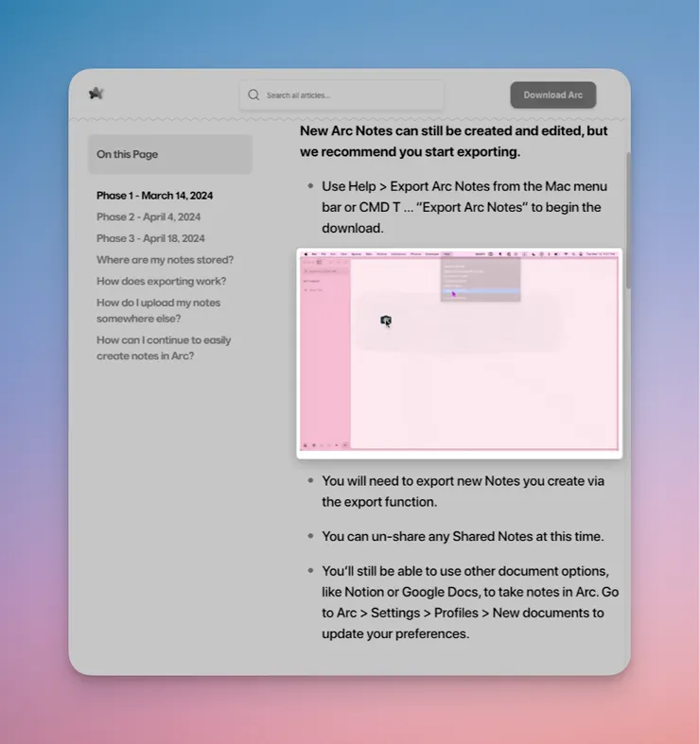Click the Download Arc button
The image size is (700, 744).
(x=552, y=95)
